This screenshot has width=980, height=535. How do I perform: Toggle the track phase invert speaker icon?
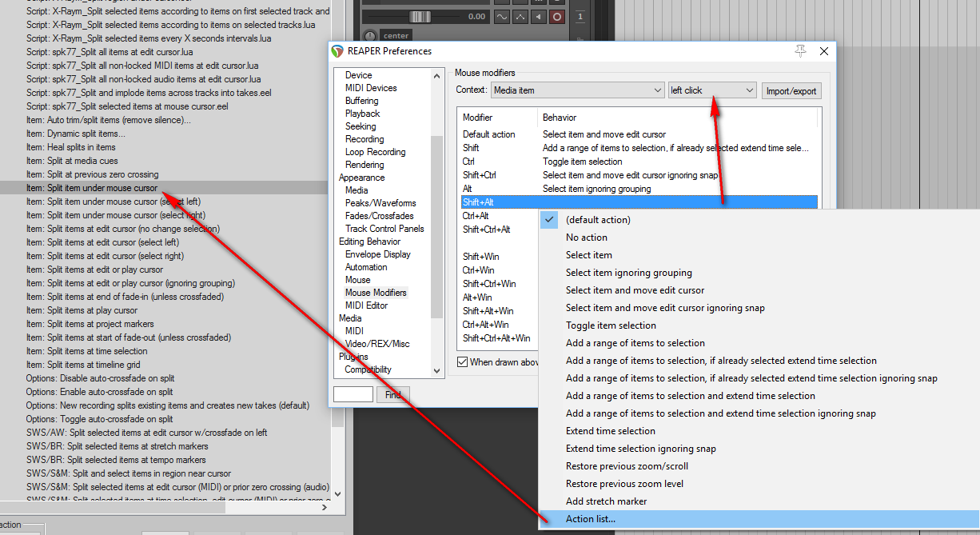pyautogui.click(x=539, y=17)
